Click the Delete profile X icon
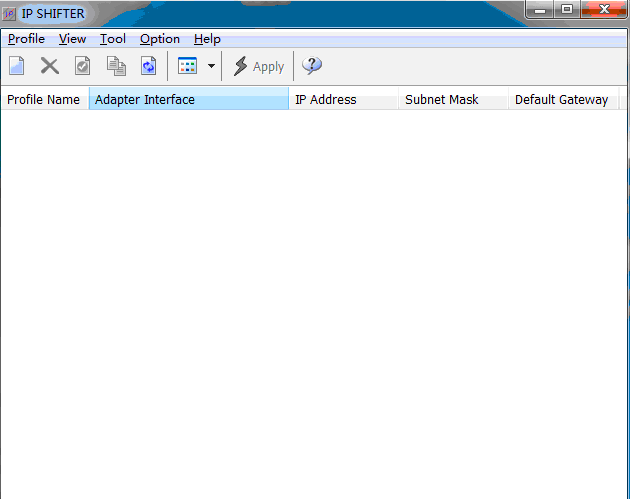The image size is (630, 499). pos(50,66)
